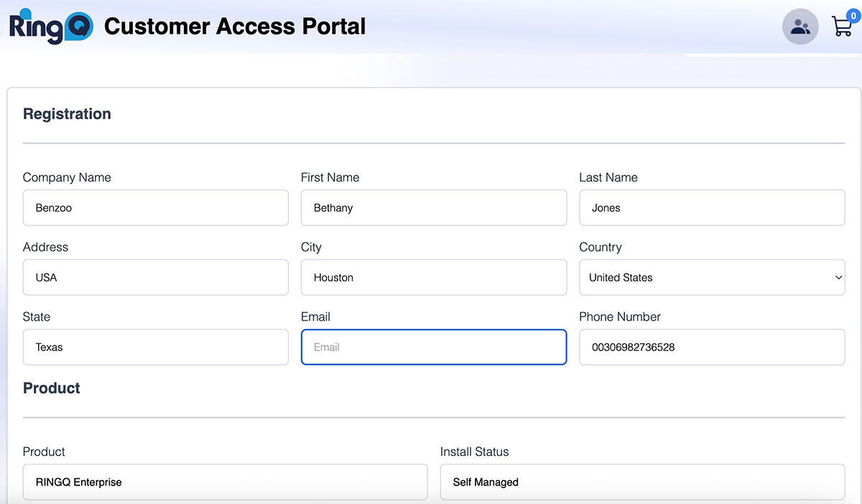This screenshot has height=504, width=862.
Task: Open the shopping cart icon
Action: tap(840, 27)
